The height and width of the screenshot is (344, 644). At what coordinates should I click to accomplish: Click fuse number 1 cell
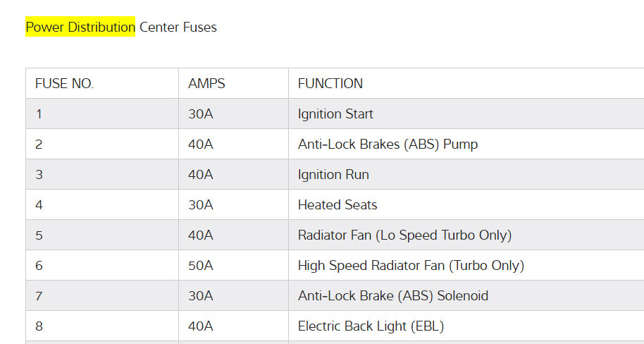39,113
